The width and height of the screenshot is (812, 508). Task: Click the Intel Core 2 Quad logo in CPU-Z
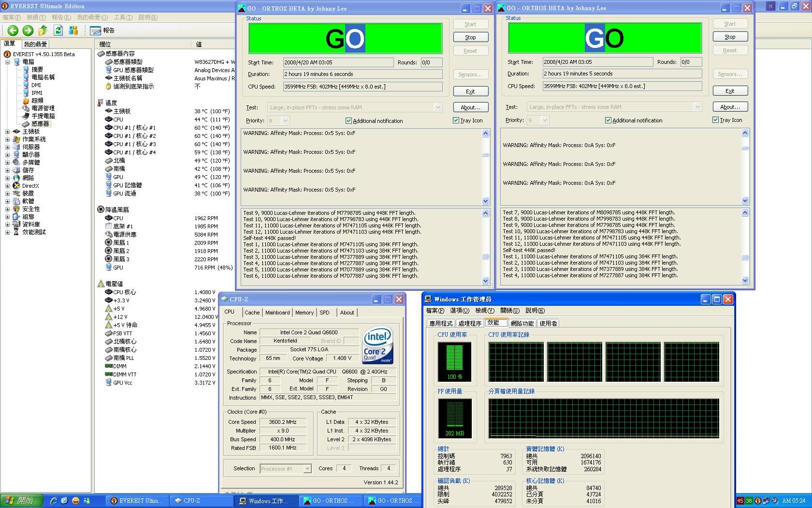378,346
